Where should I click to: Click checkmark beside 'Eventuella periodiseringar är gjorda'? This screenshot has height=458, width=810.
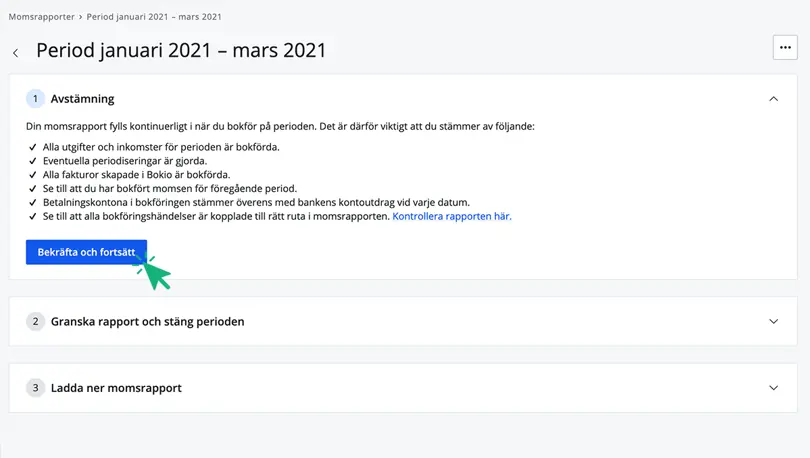[33, 161]
